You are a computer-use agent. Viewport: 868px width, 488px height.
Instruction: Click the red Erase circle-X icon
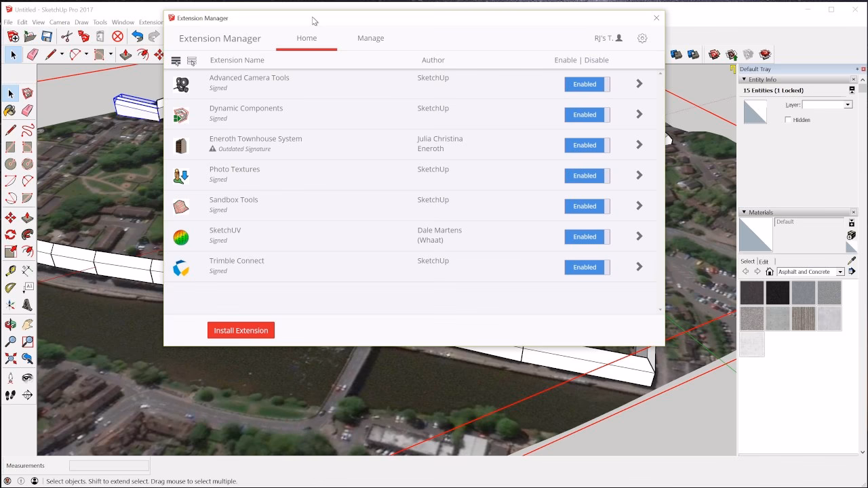click(118, 37)
